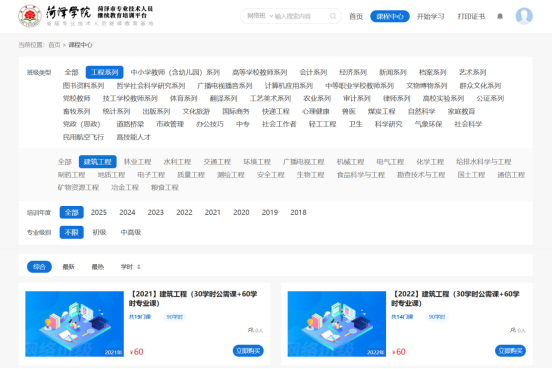Open the 2022 建筑工程 course thumbnail
Viewport: 553px width, 369px height.
click(337, 324)
